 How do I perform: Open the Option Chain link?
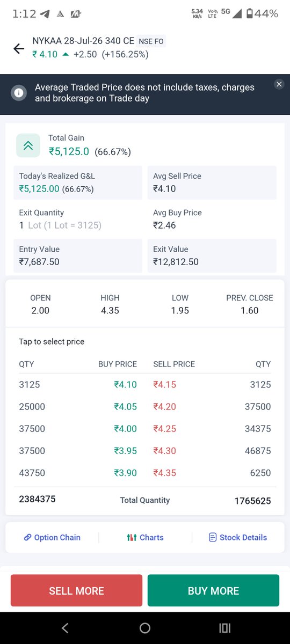[52, 537]
